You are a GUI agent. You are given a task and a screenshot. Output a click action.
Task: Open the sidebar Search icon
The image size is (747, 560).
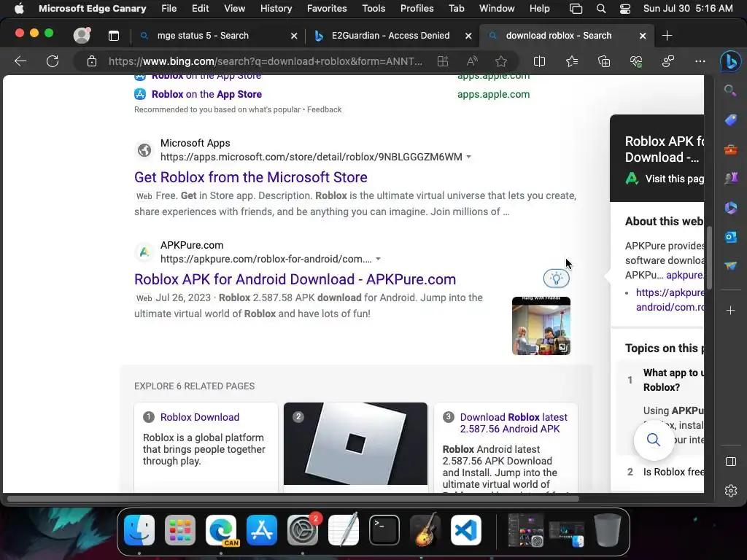pyautogui.click(x=730, y=90)
